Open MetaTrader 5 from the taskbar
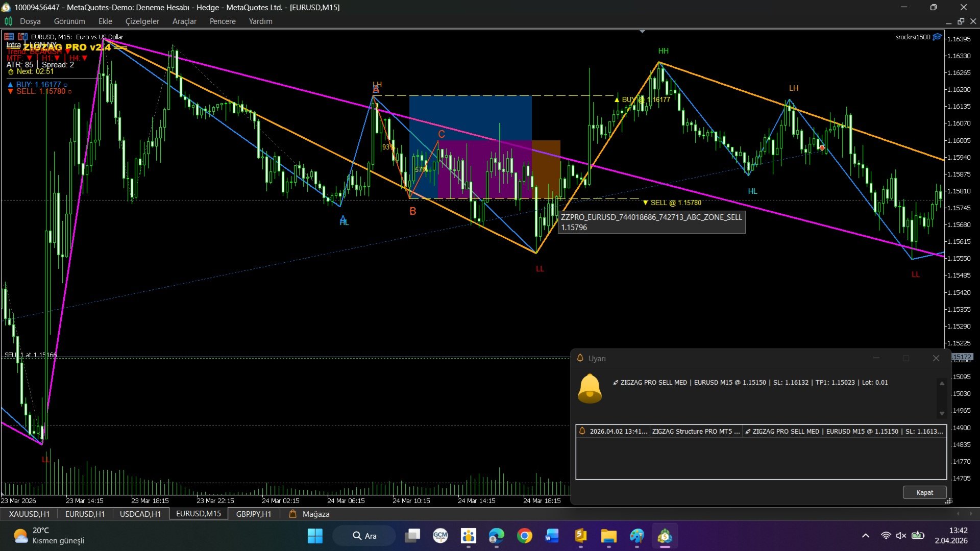 (x=665, y=536)
